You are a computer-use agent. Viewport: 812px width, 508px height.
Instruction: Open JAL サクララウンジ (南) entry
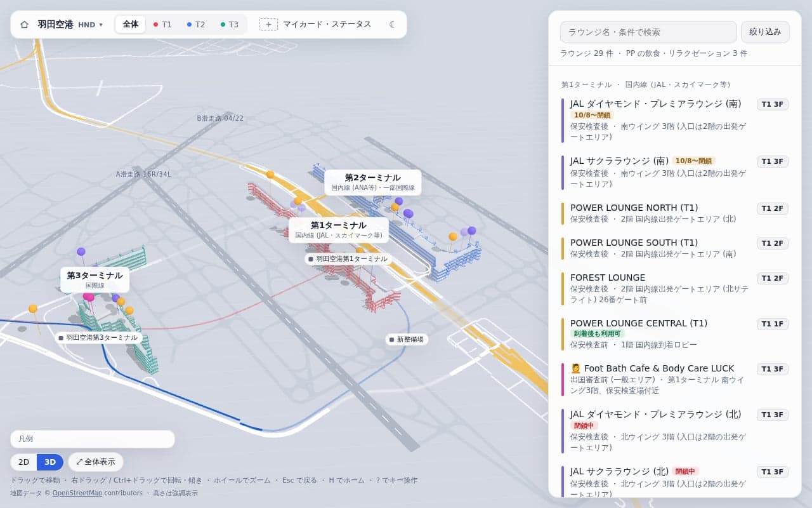675,173
